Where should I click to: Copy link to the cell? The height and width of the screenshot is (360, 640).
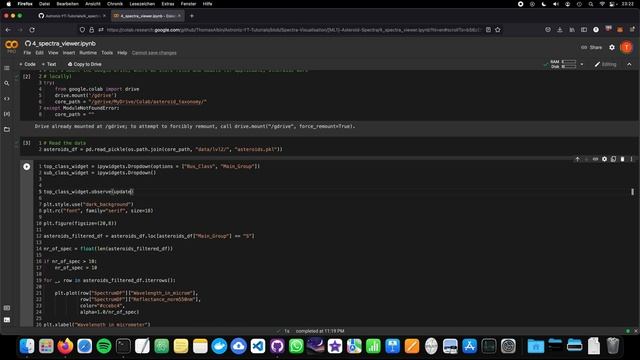(x=596, y=159)
